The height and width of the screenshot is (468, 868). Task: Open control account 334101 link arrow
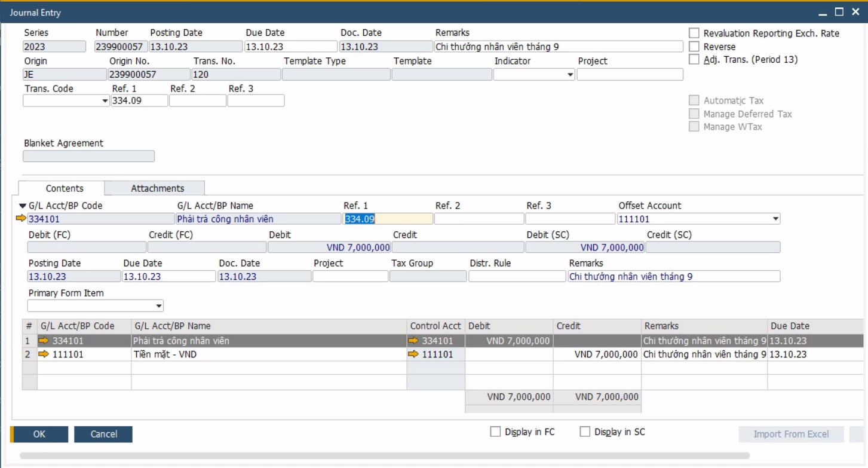point(413,341)
